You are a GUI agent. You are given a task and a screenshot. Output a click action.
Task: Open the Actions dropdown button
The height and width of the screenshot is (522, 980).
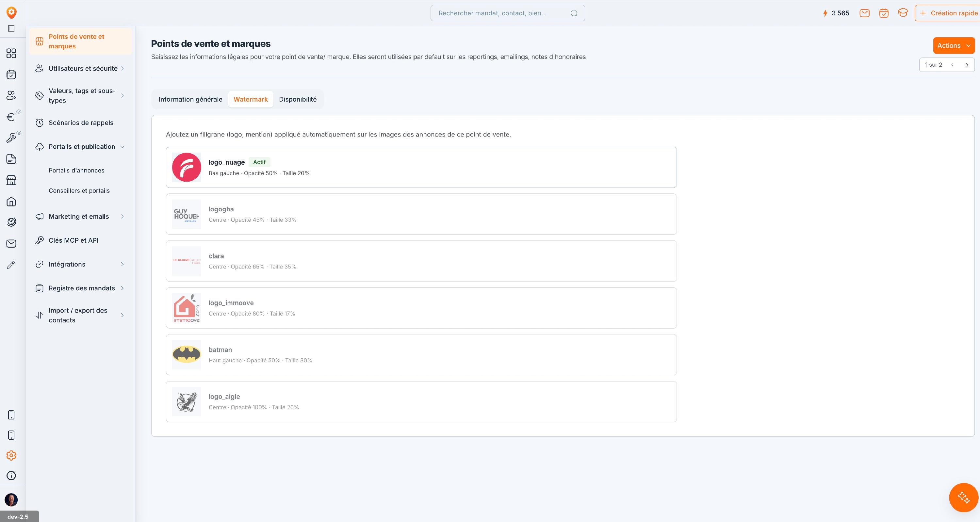[x=954, y=46]
